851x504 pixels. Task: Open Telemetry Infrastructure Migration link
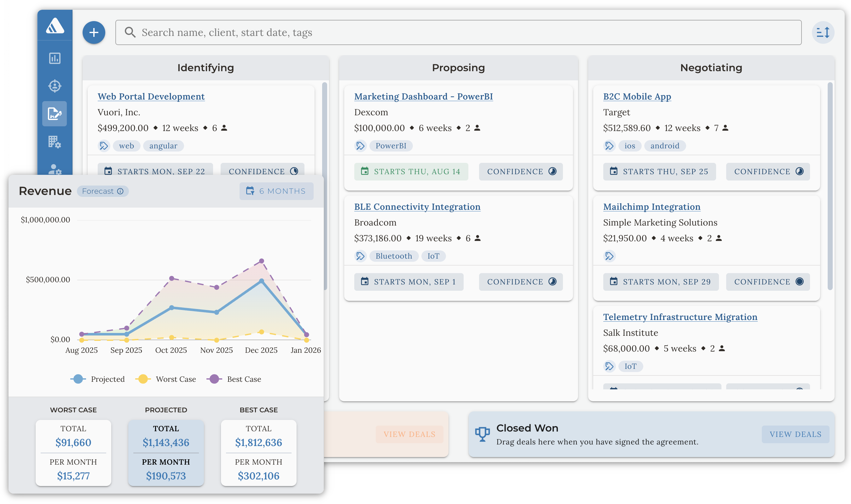[x=680, y=317]
